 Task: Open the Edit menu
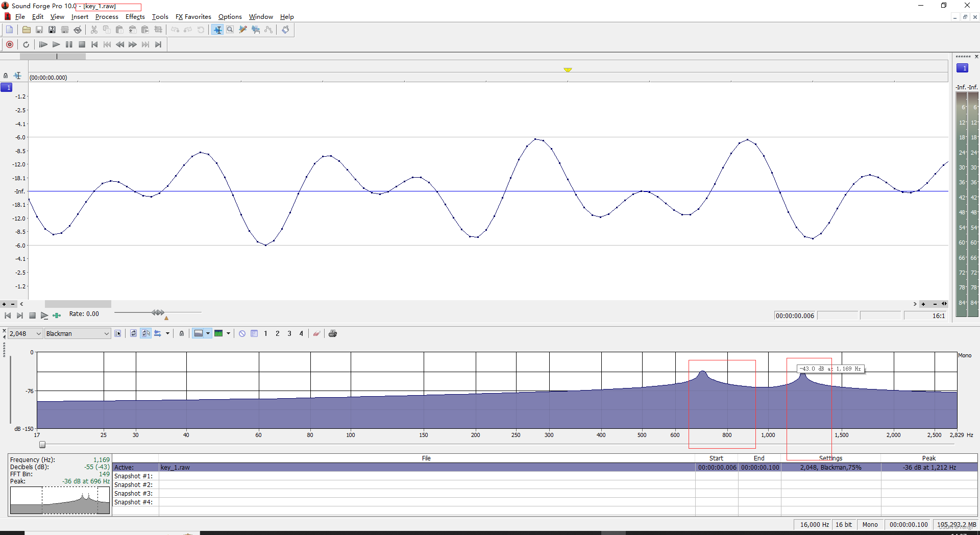38,17
